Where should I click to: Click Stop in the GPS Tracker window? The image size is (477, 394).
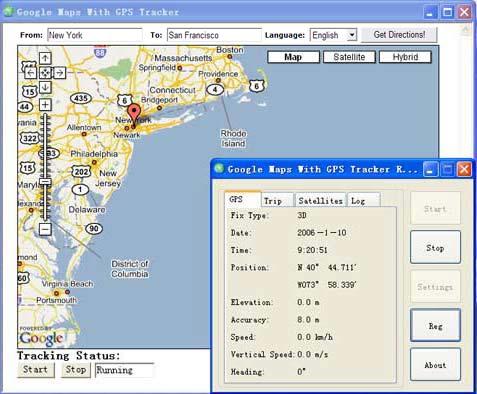click(435, 248)
